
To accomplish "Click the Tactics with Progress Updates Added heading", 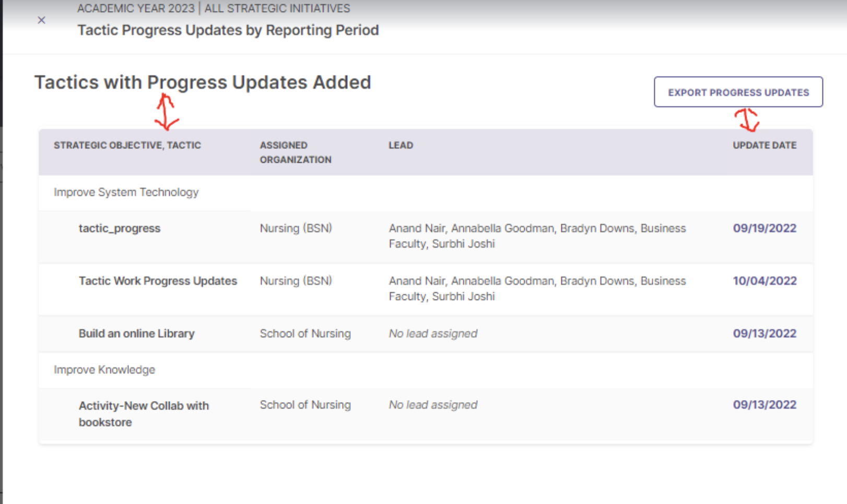I will coord(203,83).
